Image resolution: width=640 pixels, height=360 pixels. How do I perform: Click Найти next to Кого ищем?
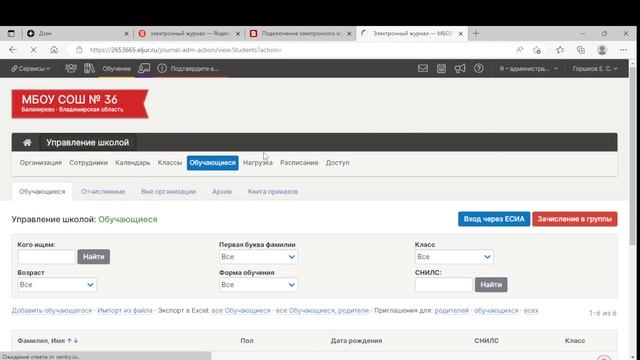point(93,257)
